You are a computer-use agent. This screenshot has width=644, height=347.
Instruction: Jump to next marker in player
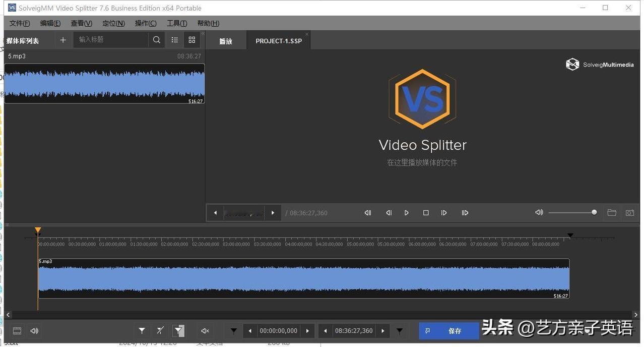click(465, 213)
